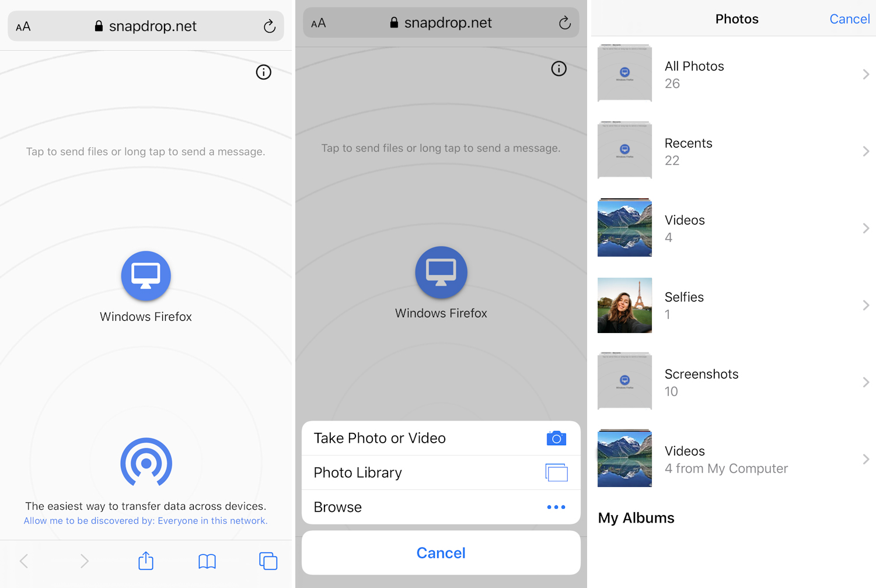This screenshot has width=876, height=588.
Task: Tap the three-dots icon beside Browse
Action: click(x=556, y=507)
